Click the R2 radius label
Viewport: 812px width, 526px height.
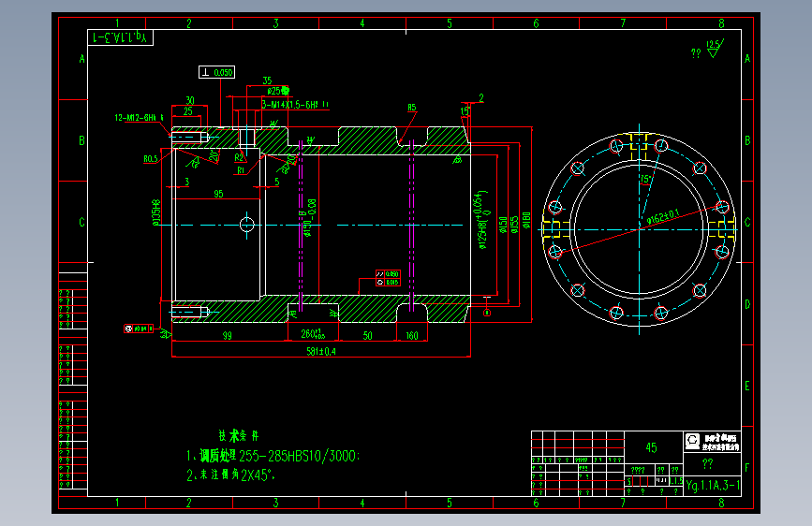point(239,157)
